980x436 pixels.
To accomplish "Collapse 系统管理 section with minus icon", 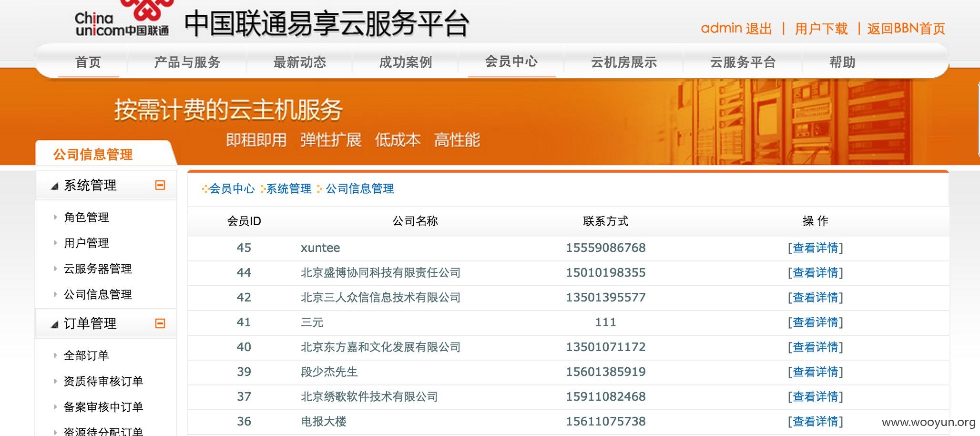I will pyautogui.click(x=160, y=185).
